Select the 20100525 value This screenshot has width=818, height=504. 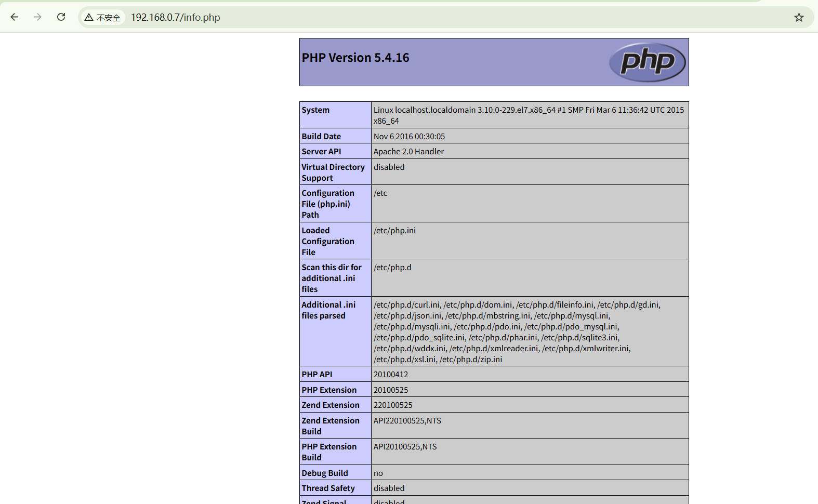[x=391, y=390]
